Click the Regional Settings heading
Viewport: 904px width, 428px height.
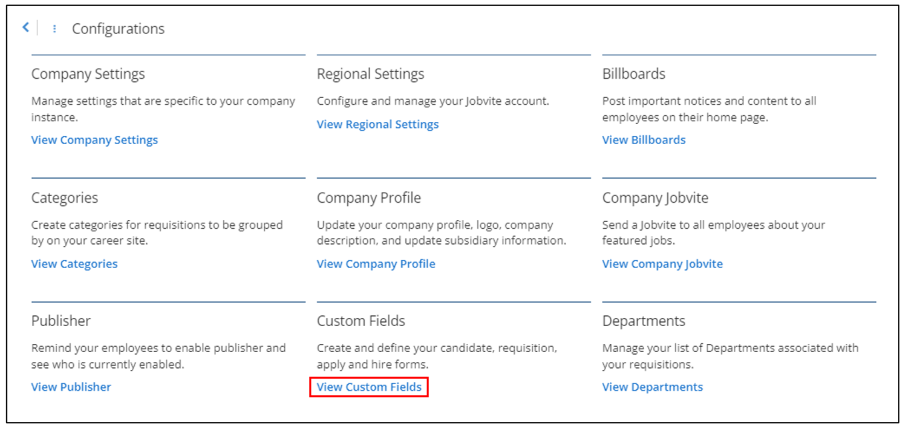371,74
